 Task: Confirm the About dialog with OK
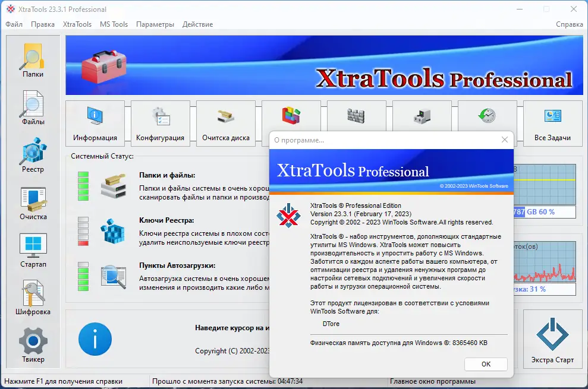(x=486, y=364)
